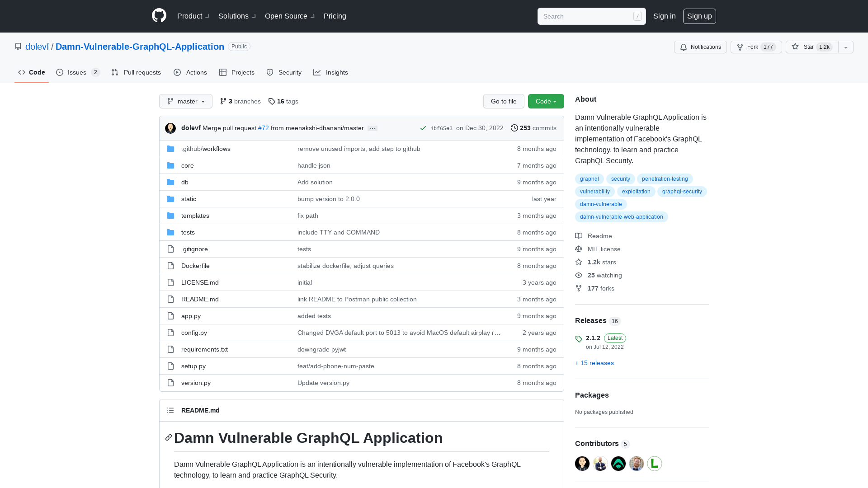The width and height of the screenshot is (868, 488).
Task: Open the 3 branches link
Action: click(x=241, y=101)
